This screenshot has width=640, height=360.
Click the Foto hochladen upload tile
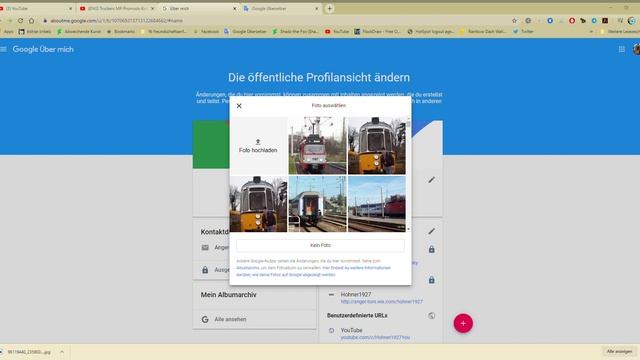258,146
